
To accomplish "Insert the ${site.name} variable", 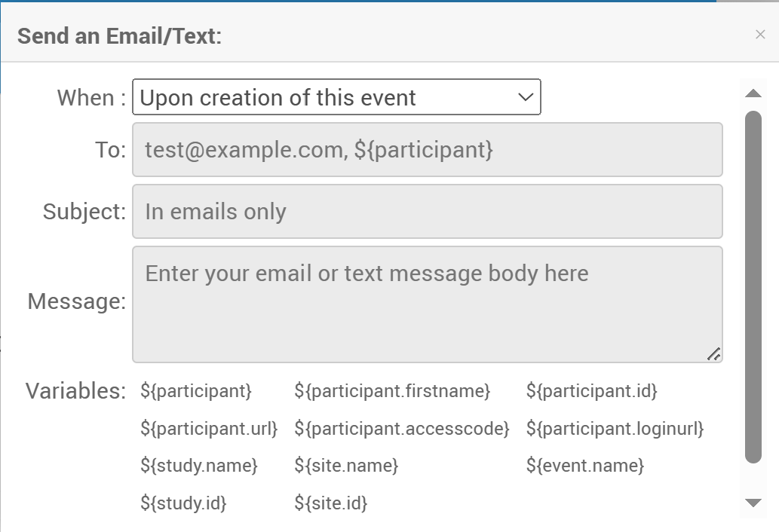I will 346,466.
